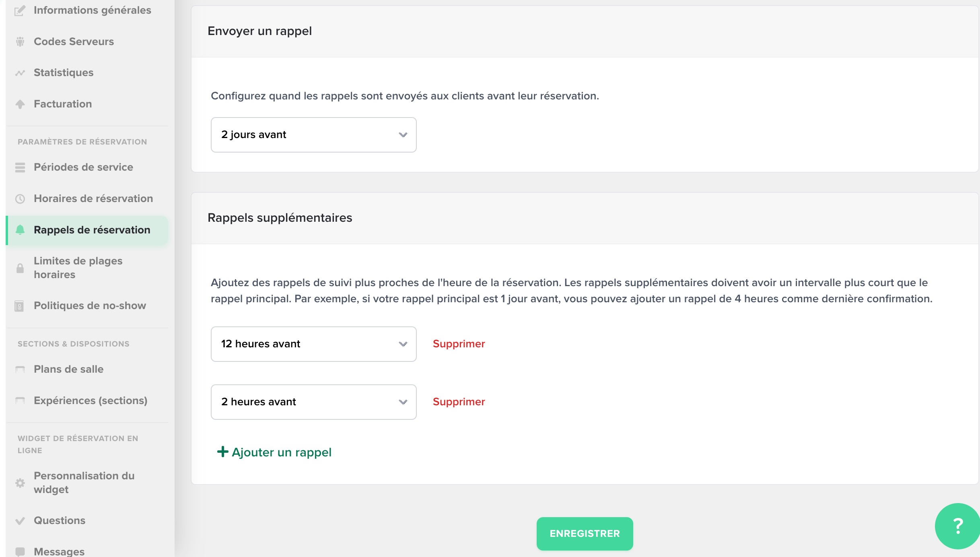The height and width of the screenshot is (557, 980).
Task: Click chevron arrow of the 12 heures avant select
Action: tap(403, 345)
